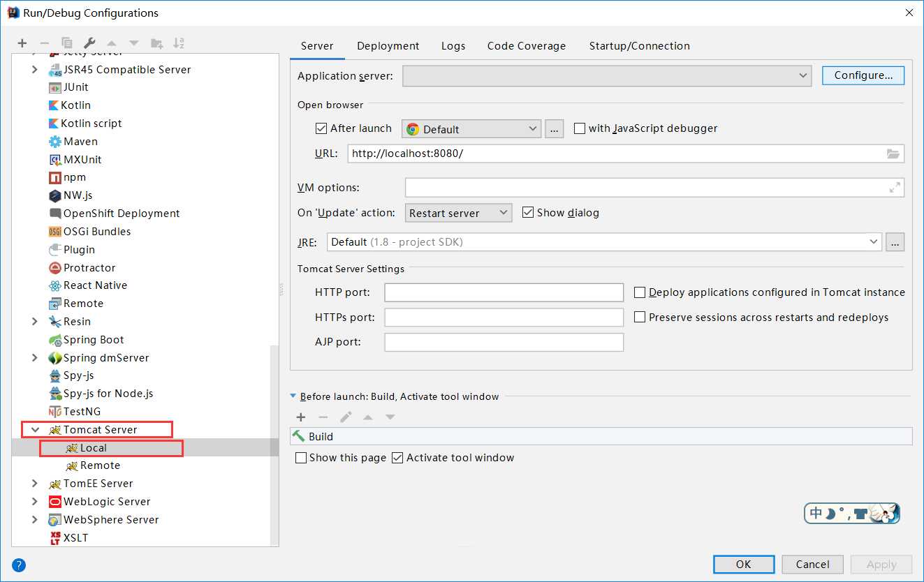This screenshot has height=582, width=924.
Task: Click the Create New Folder icon
Action: [156, 43]
